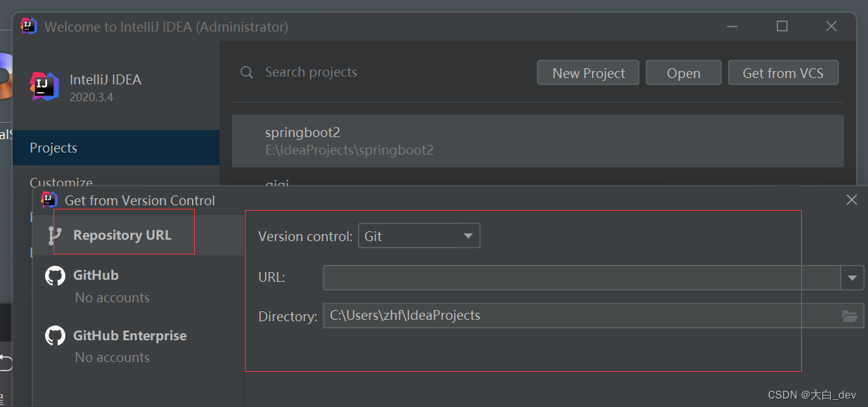The width and height of the screenshot is (868, 407).
Task: Click the Repository URL branch icon
Action: coord(55,235)
